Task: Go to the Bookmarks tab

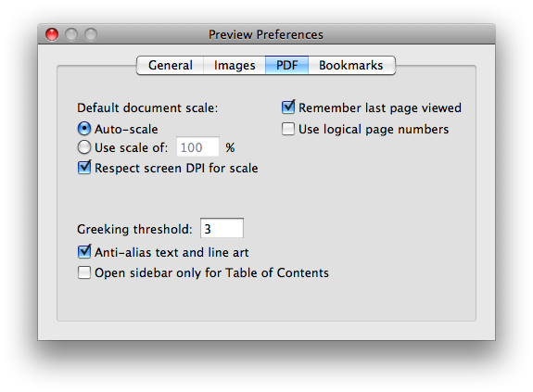Action: click(x=351, y=65)
